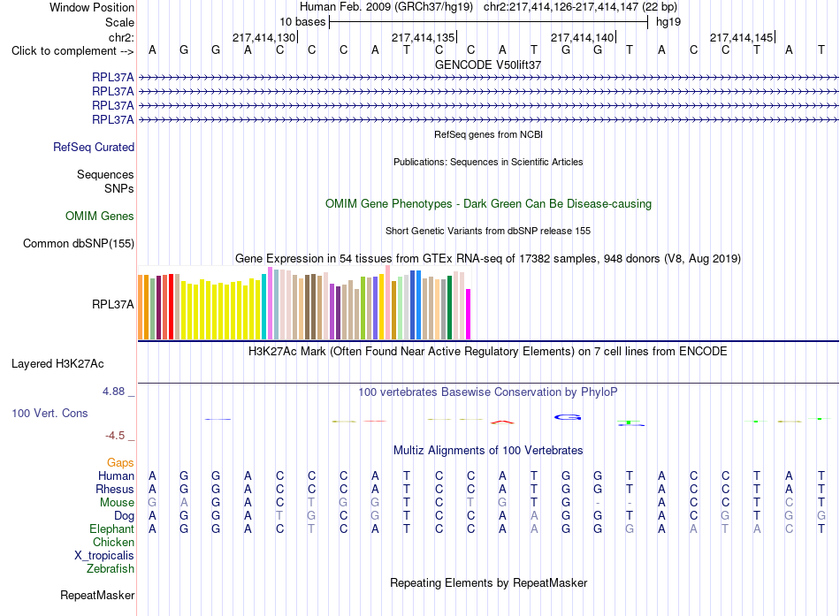Click the red A logo in conservation track
Screen dimensions: 840x616
502,422
